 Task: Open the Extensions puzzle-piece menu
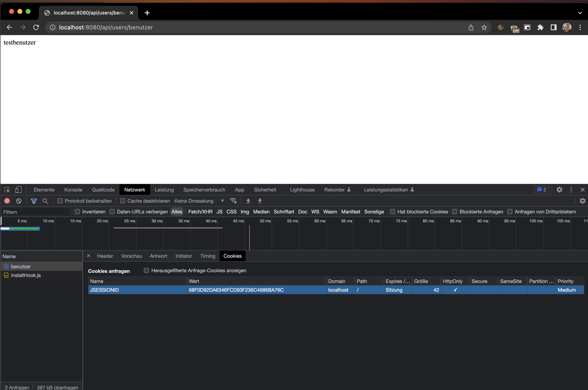540,27
